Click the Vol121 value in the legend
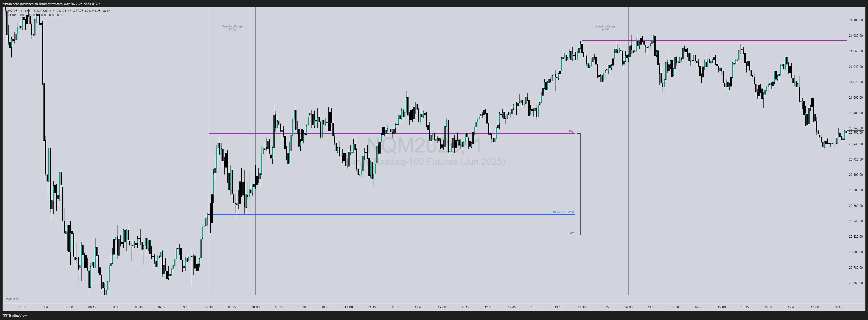The height and width of the screenshot is (320, 868). 107,11
